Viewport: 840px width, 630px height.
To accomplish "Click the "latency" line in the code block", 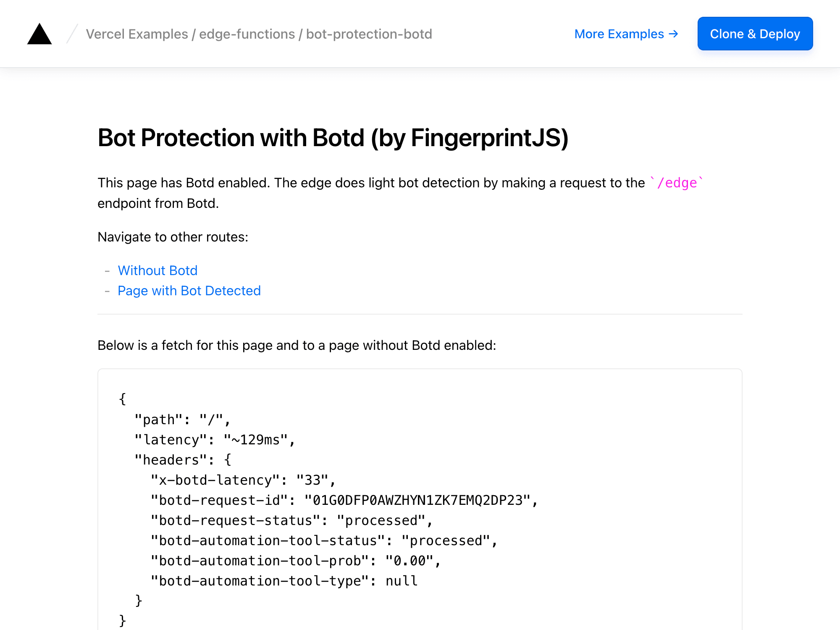I will (x=215, y=440).
